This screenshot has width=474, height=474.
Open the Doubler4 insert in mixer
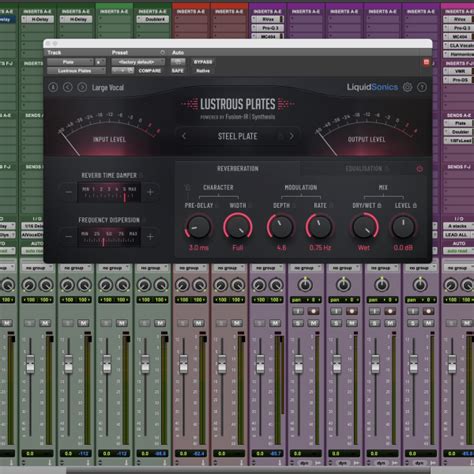[153, 19]
